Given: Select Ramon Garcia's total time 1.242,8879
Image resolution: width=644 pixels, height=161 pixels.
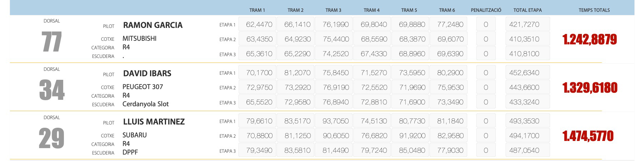Looking at the screenshot, I should coord(589,39).
